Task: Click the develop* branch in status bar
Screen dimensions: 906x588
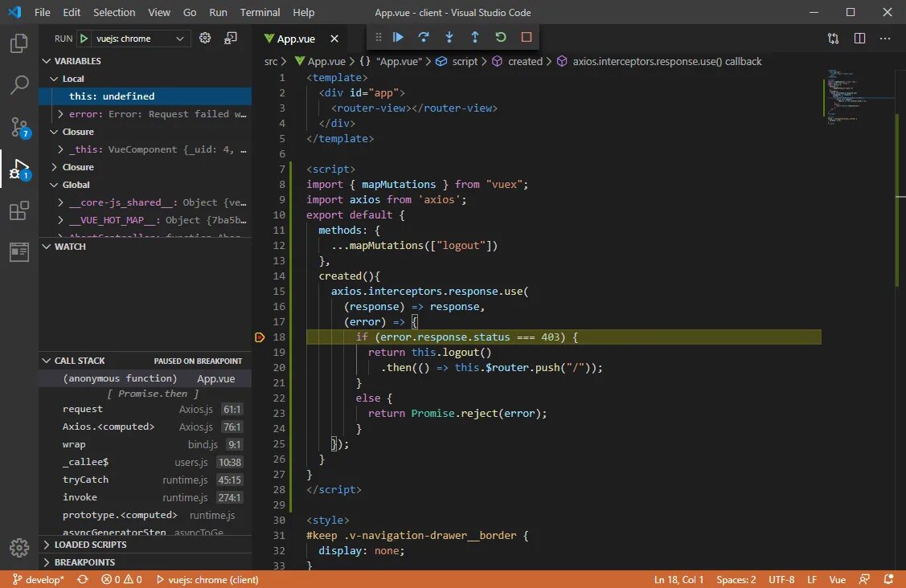Action: click(39, 579)
